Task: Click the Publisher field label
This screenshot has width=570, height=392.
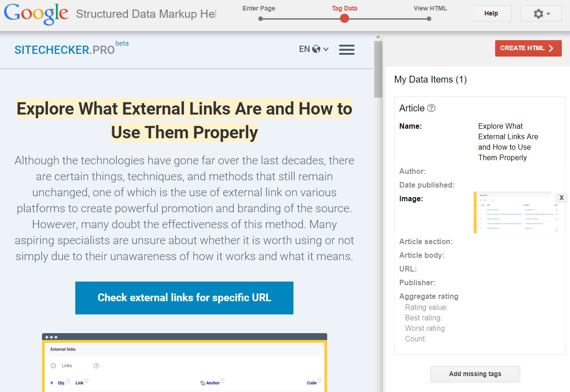Action: click(x=417, y=283)
